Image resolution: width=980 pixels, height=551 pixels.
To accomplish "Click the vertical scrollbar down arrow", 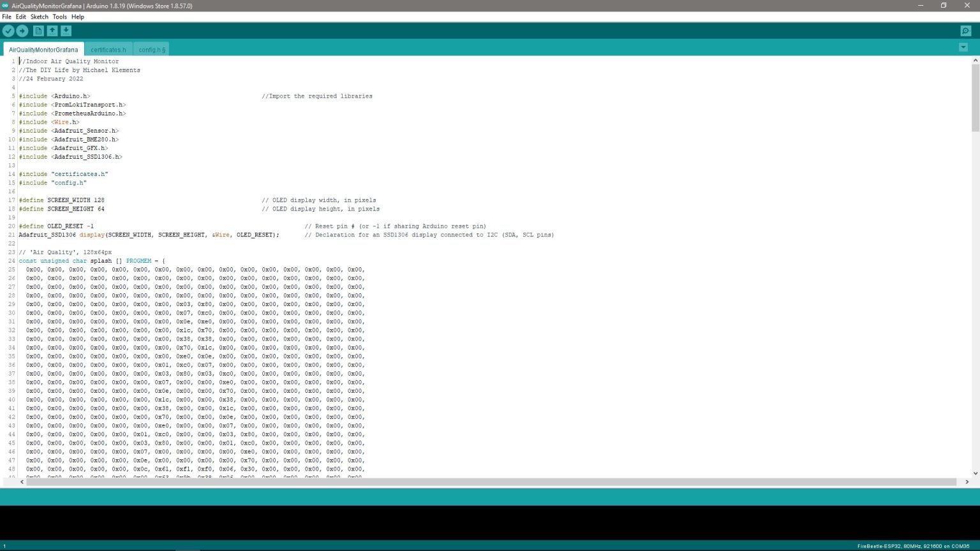I will point(975,473).
